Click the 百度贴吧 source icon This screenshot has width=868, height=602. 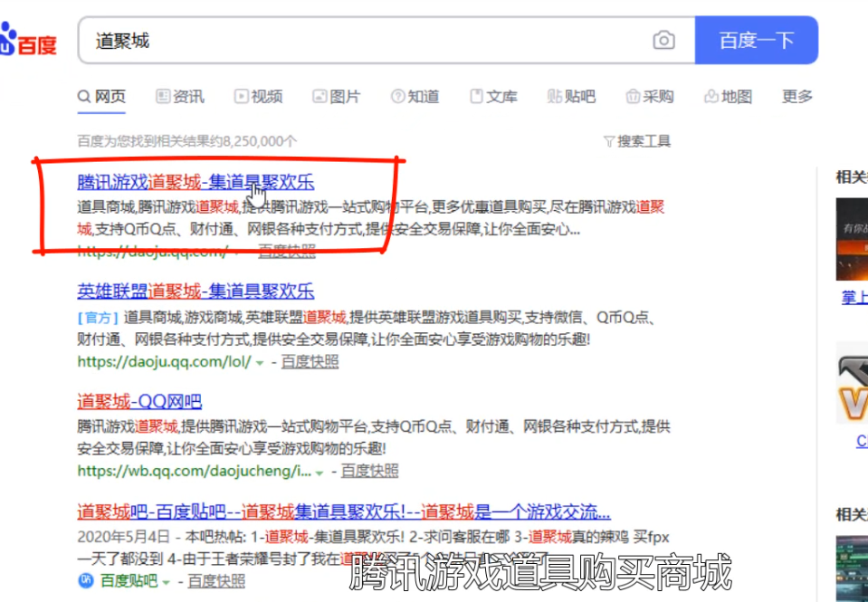click(x=86, y=580)
